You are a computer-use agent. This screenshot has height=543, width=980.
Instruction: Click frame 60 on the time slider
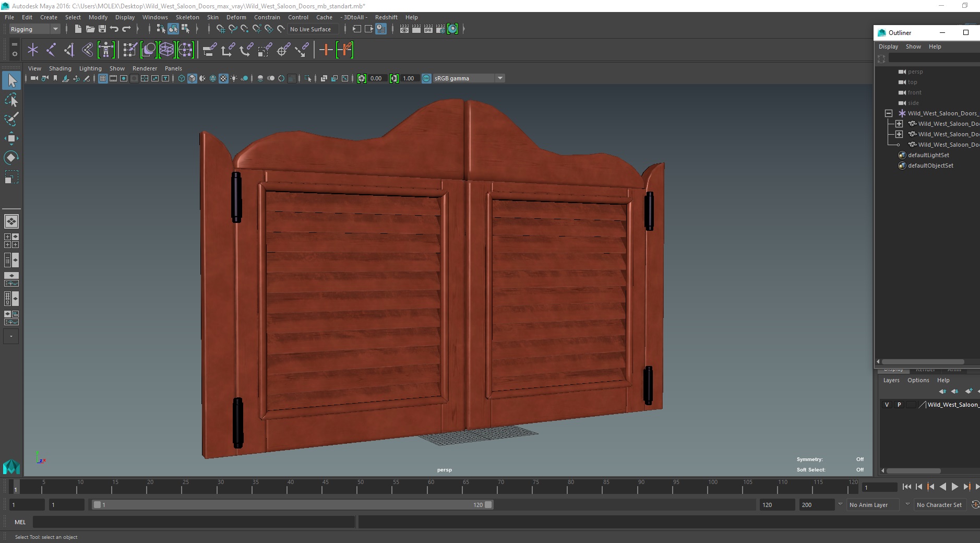(x=431, y=487)
